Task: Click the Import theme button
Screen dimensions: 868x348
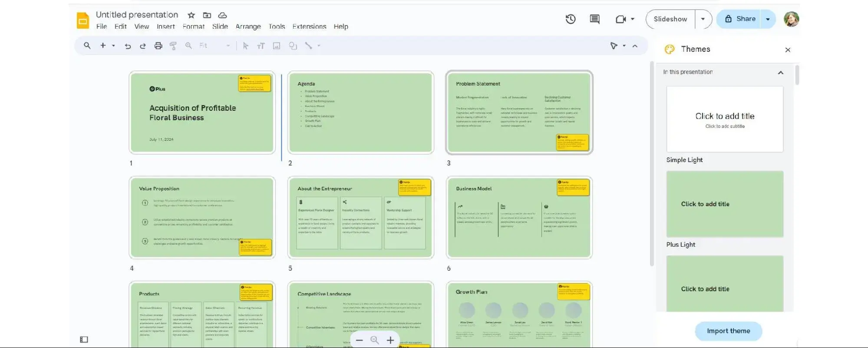Action: (728, 331)
